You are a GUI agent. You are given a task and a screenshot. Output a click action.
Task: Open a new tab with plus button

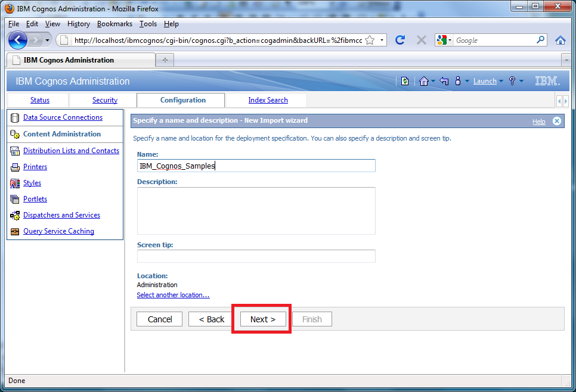coord(165,60)
